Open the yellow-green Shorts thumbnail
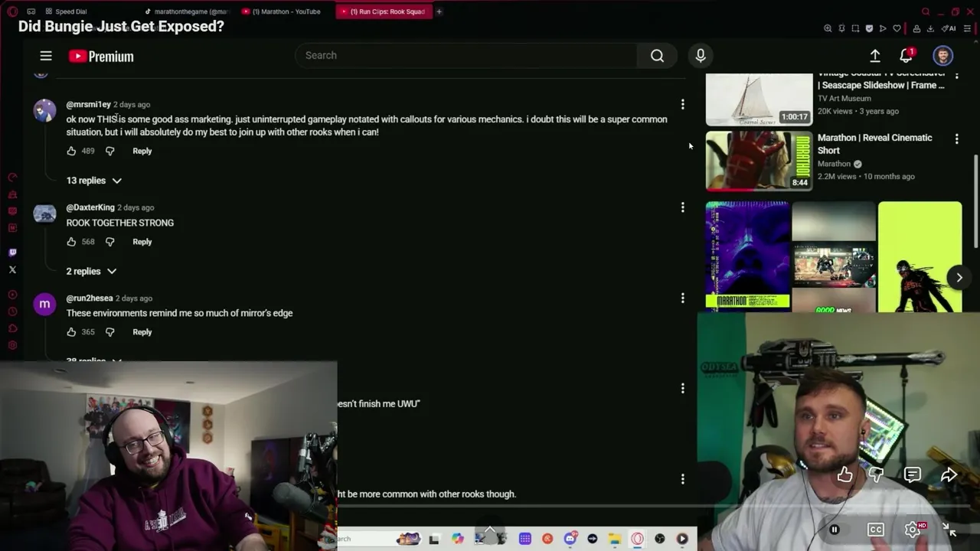Screen dimensions: 980x551 [x=920, y=256]
